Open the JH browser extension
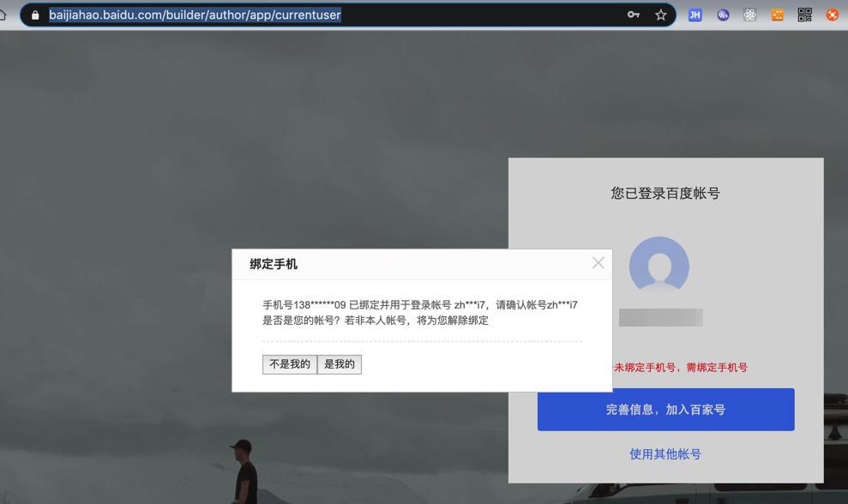Viewport: 848px width, 504px height. click(695, 15)
